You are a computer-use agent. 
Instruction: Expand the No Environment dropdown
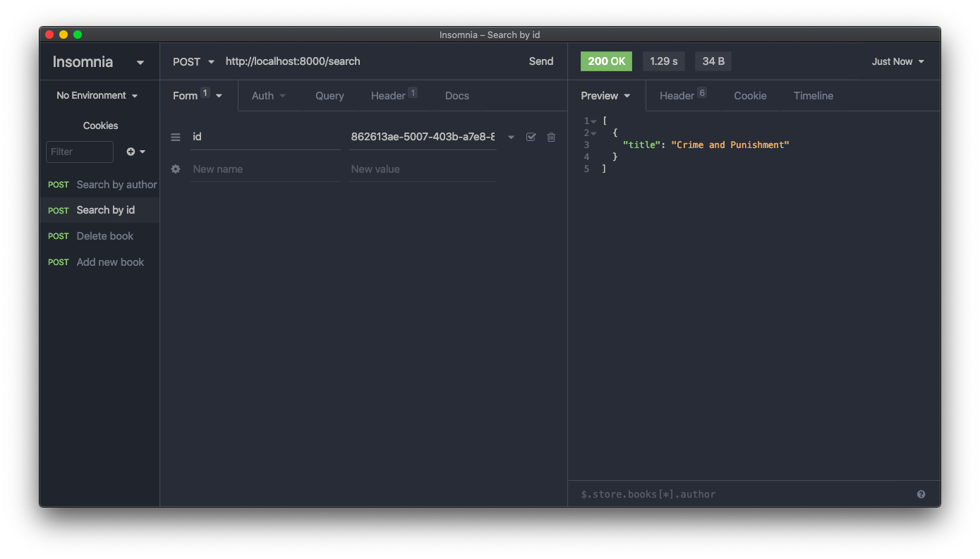(x=97, y=96)
